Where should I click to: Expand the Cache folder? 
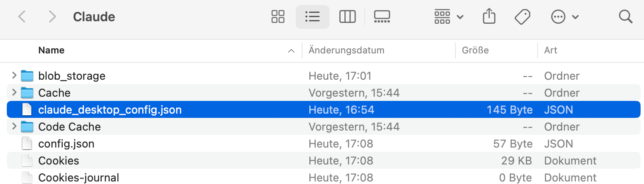(14, 92)
